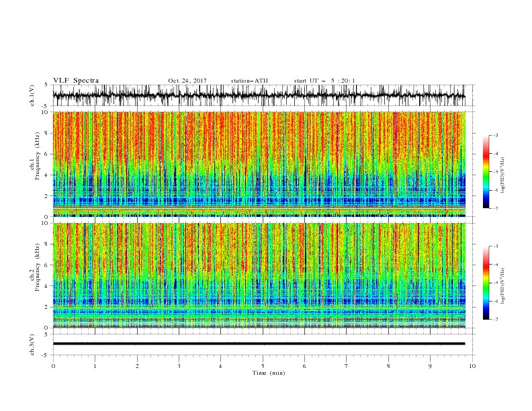The height and width of the screenshot is (411, 532).
Task: Click inside the ch.2 spectrogram panel
Action: click(259, 275)
